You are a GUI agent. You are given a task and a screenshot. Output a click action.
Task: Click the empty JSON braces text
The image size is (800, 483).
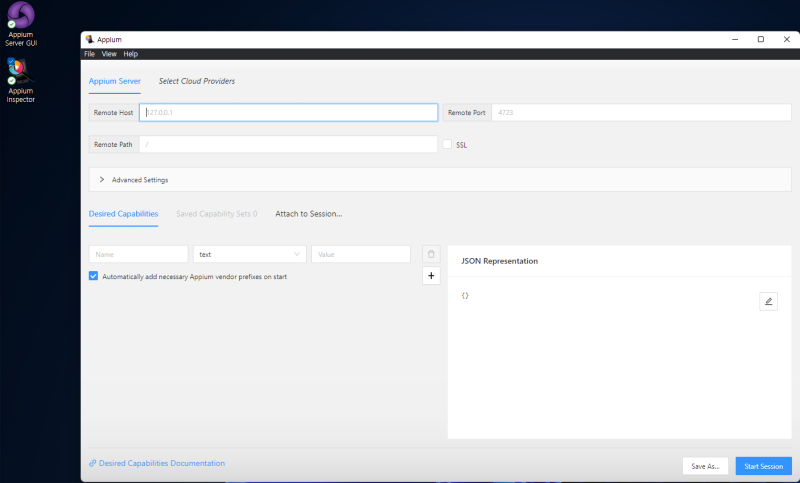(465, 296)
